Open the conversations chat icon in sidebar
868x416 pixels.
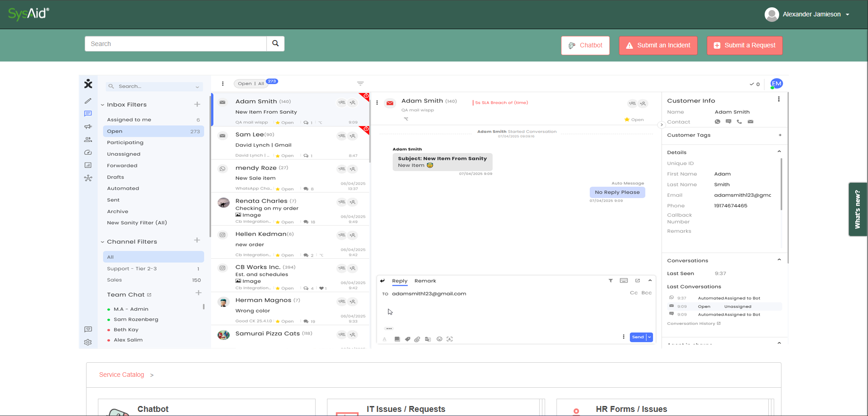[x=88, y=113]
